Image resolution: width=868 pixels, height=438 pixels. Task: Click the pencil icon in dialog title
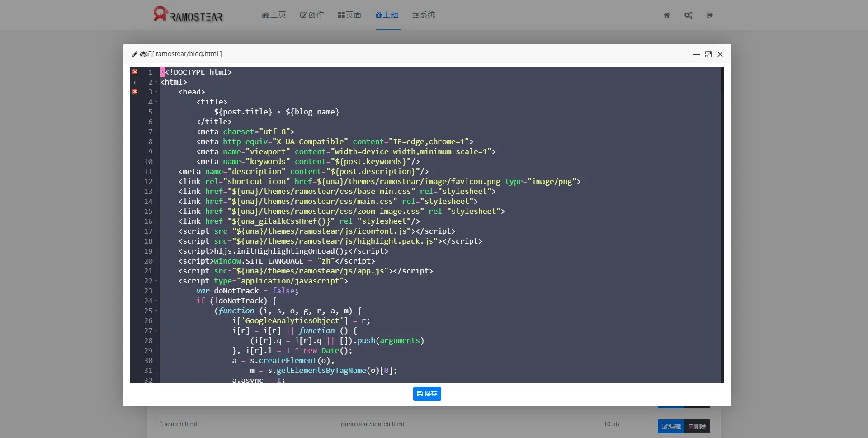(135, 54)
